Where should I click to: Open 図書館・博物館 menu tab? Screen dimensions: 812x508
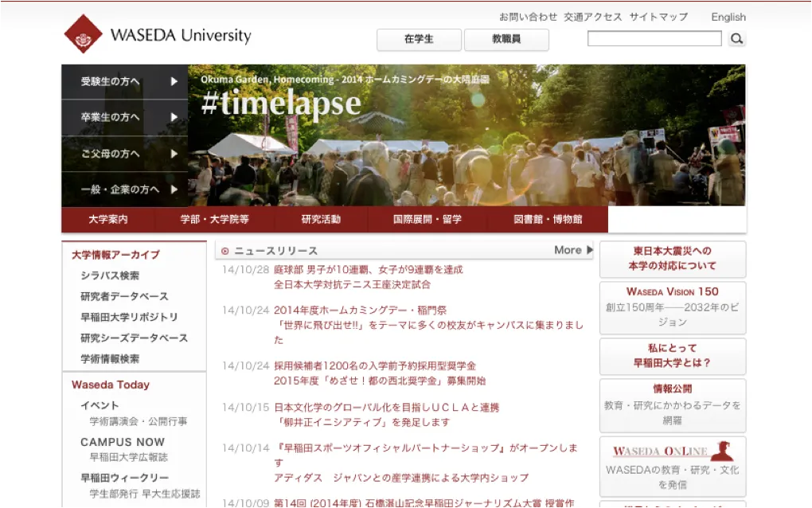click(x=548, y=220)
